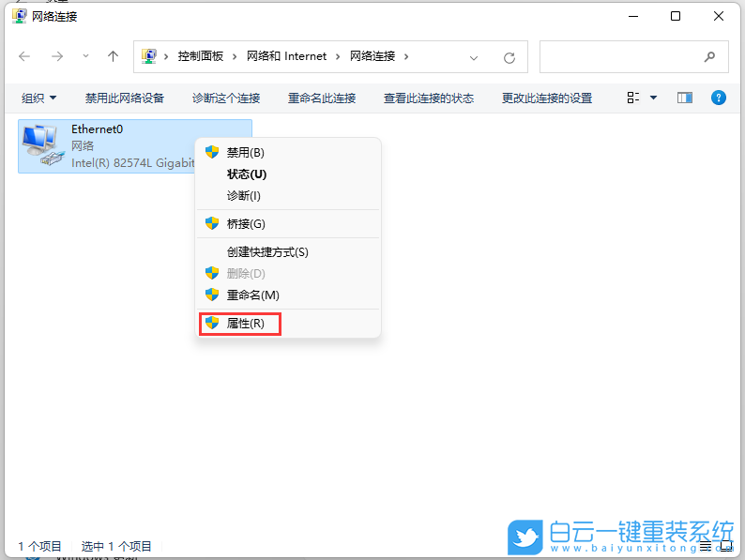745x560 pixels.
Task: Click 禁用此网络设备 toolbar button
Action: pyautogui.click(x=125, y=98)
